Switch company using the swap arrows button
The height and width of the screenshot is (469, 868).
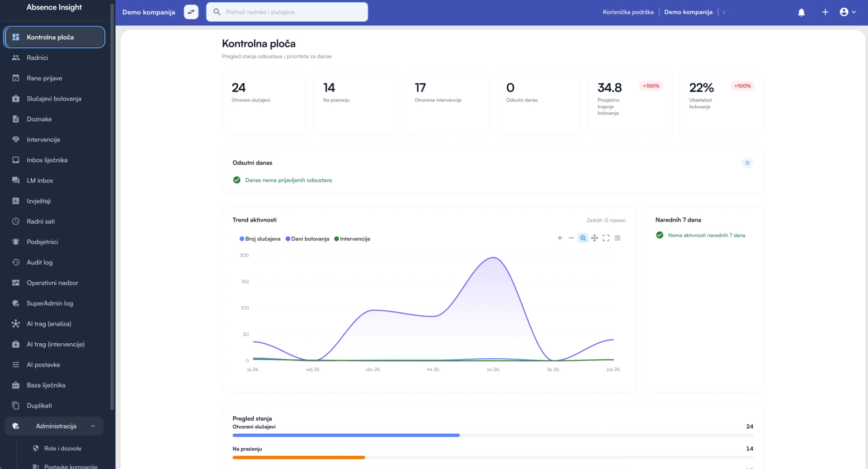pos(191,12)
